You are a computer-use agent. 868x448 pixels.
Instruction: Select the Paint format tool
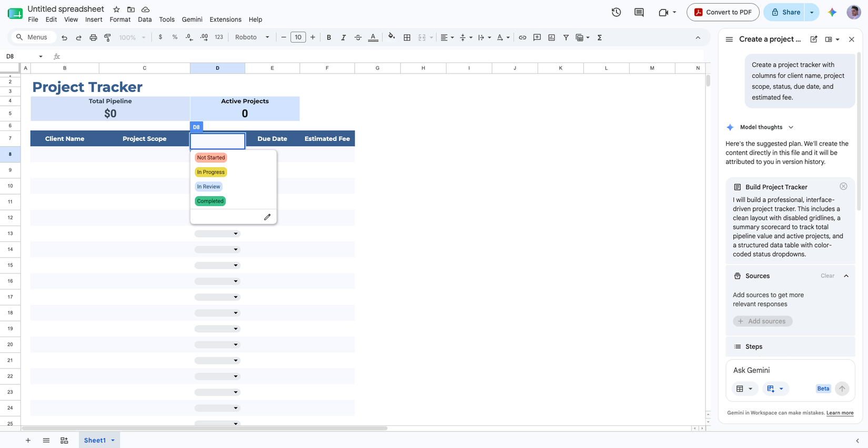click(107, 37)
